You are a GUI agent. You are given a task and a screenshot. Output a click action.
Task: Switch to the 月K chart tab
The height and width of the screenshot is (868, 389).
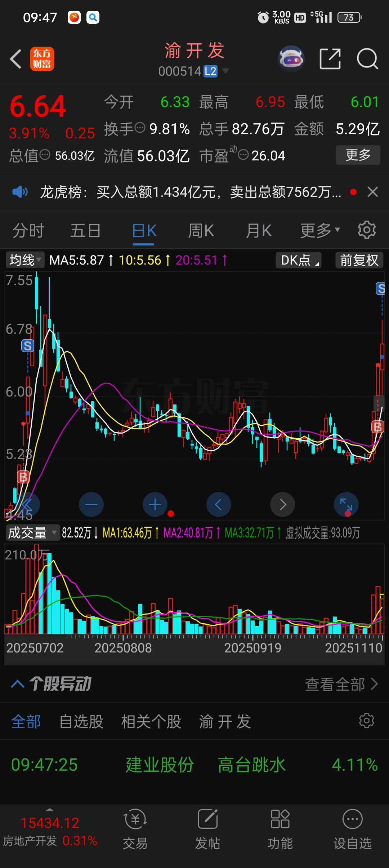click(259, 231)
